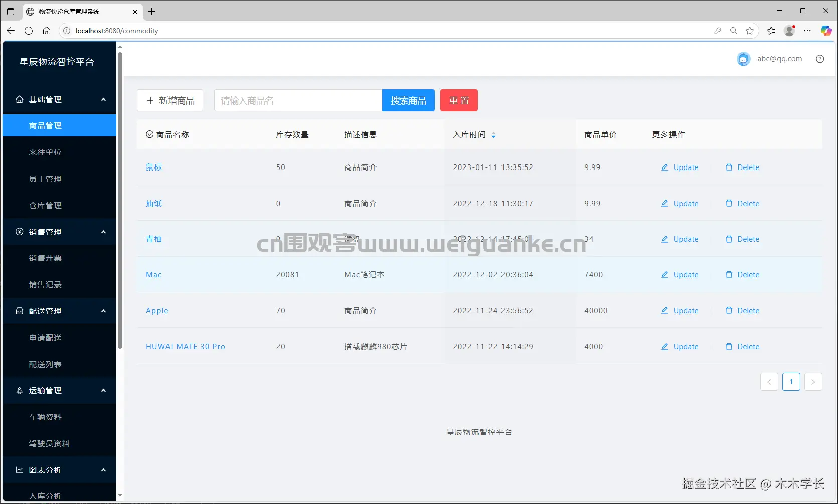Screen dimensions: 838x504
Task: Click the abc@qq.com account name
Action: coord(779,59)
